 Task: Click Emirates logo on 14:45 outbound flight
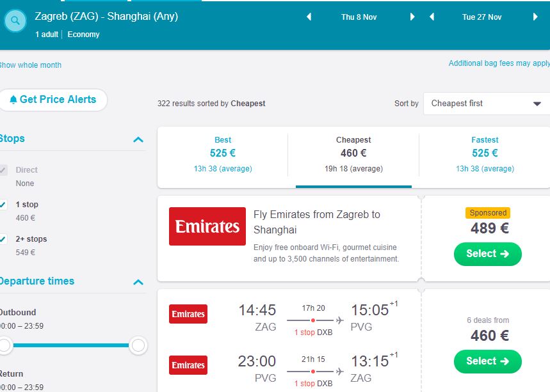click(x=188, y=314)
